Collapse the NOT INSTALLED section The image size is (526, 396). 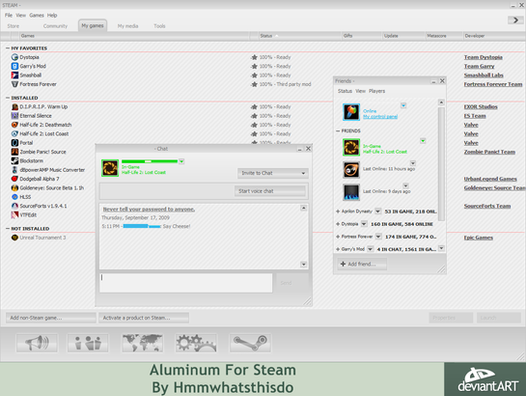(7, 229)
